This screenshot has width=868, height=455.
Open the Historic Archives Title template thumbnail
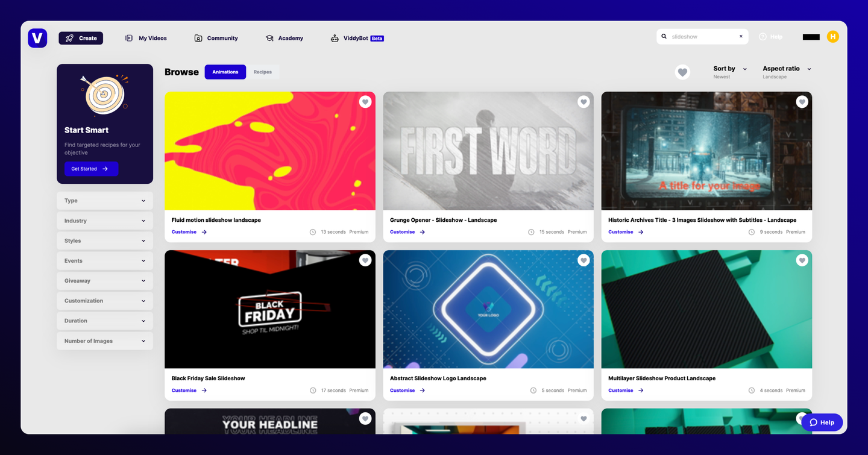point(706,151)
